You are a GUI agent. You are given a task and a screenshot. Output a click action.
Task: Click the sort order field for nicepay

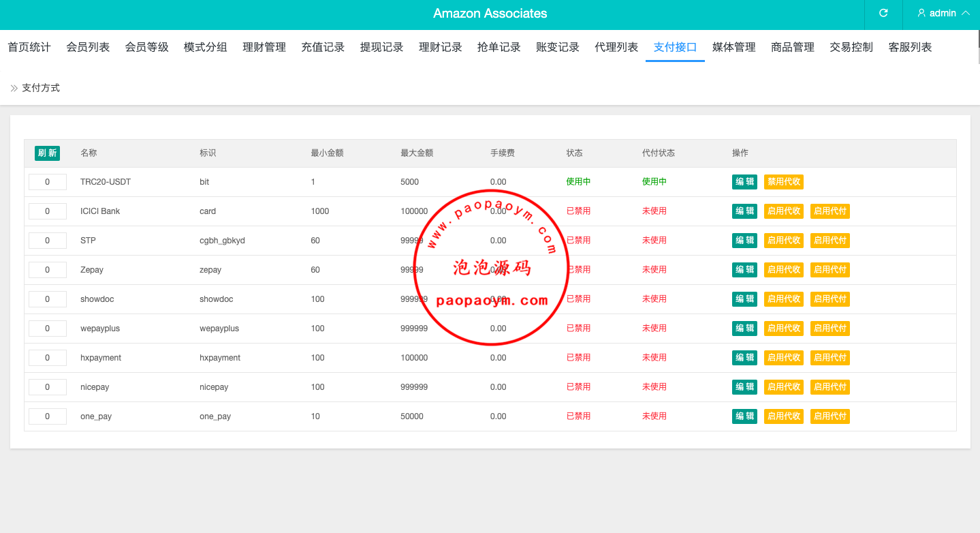click(x=48, y=387)
